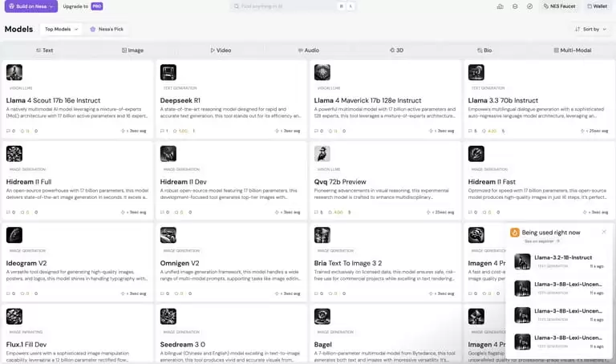Open the See on explorer link
Image resolution: width=616 pixels, height=364 pixels.
pos(541,241)
